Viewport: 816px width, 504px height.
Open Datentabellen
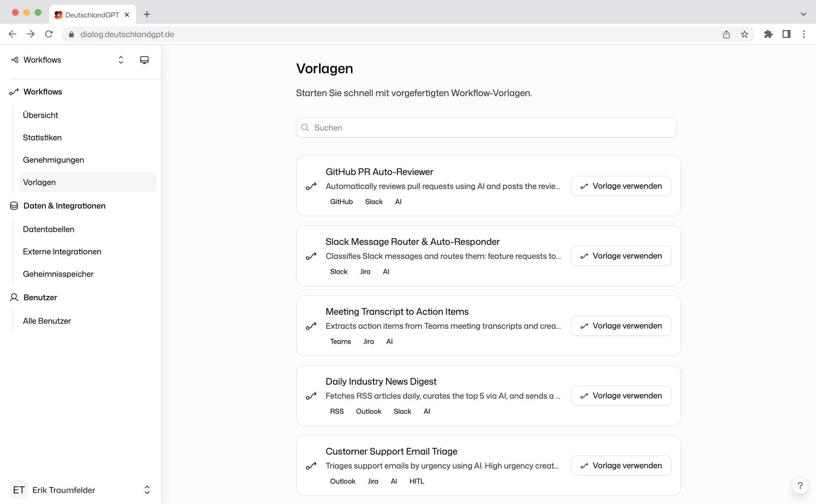87,229
